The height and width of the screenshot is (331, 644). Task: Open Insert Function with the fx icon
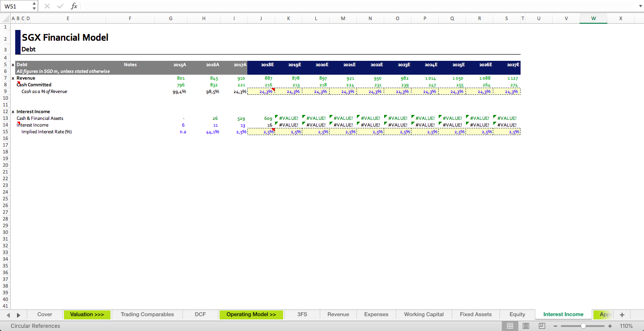(74, 6)
